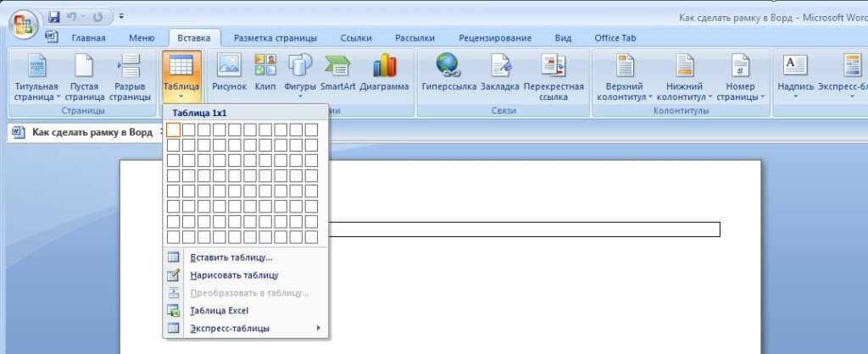Save document via Quick Access icon
This screenshot has height=354, width=868.
pos(55,16)
